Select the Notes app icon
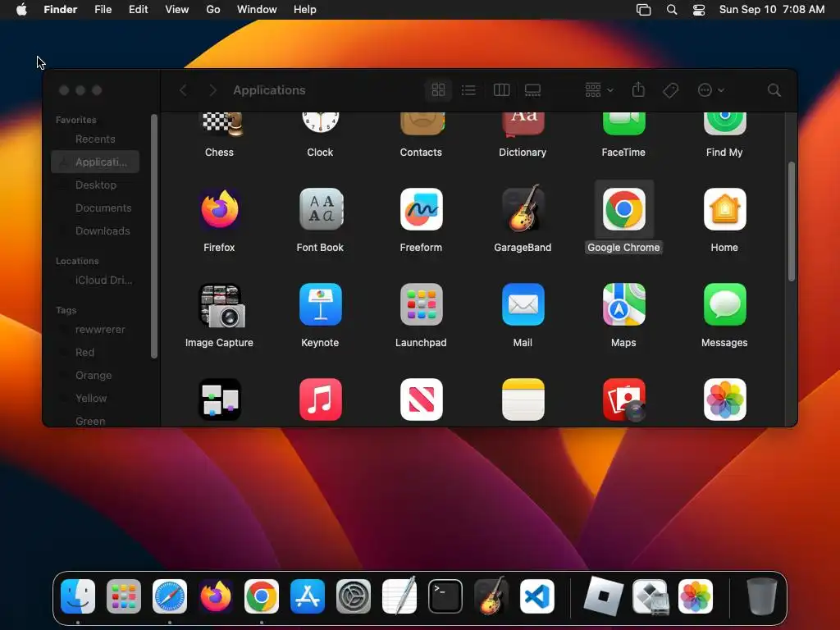The height and width of the screenshot is (630, 840). point(523,399)
